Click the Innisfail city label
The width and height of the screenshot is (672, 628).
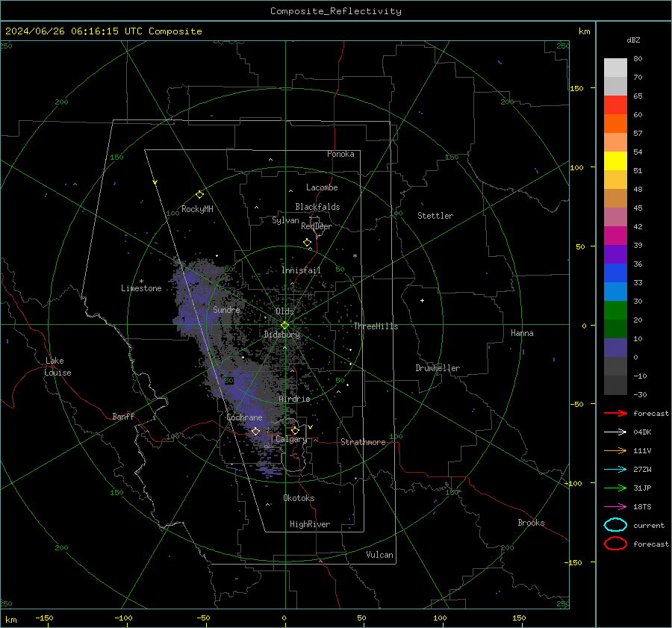[x=301, y=270]
